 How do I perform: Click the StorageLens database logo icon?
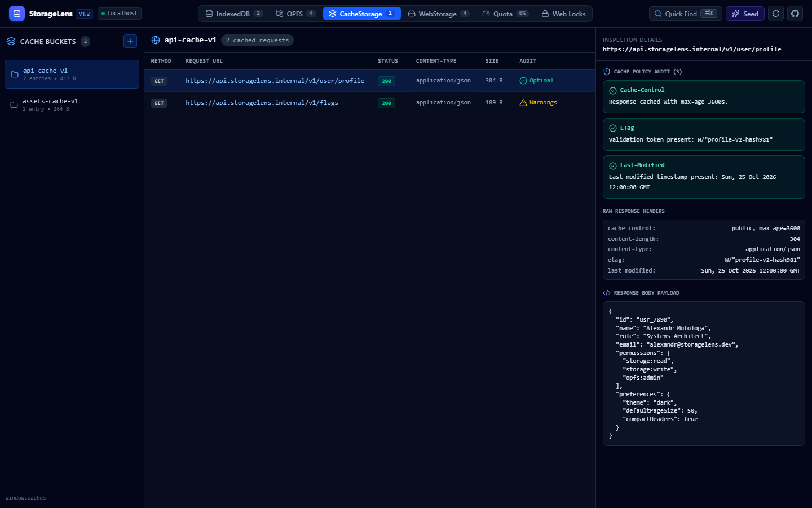pos(17,14)
